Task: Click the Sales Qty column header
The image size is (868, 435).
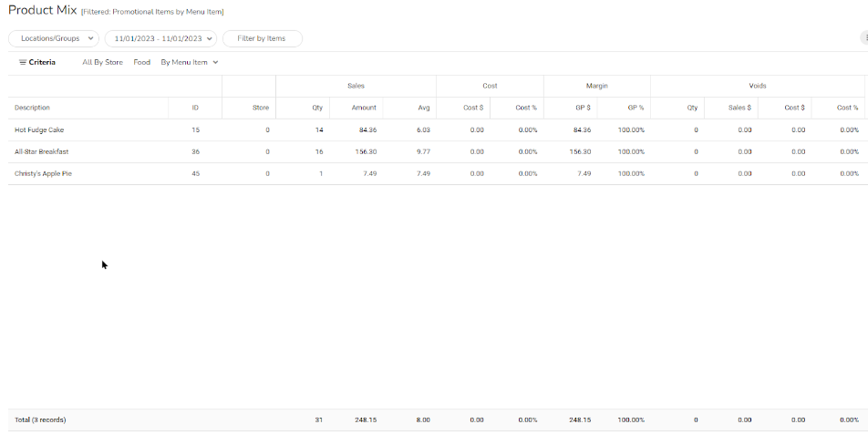Action: (x=317, y=108)
